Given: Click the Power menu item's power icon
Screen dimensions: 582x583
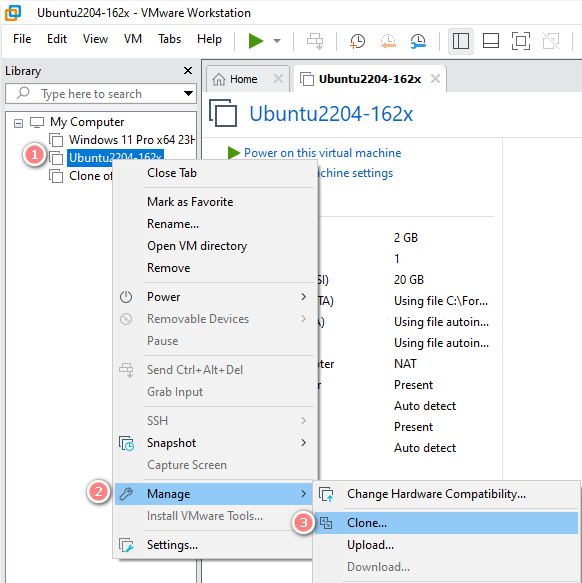Looking at the screenshot, I should tap(126, 297).
